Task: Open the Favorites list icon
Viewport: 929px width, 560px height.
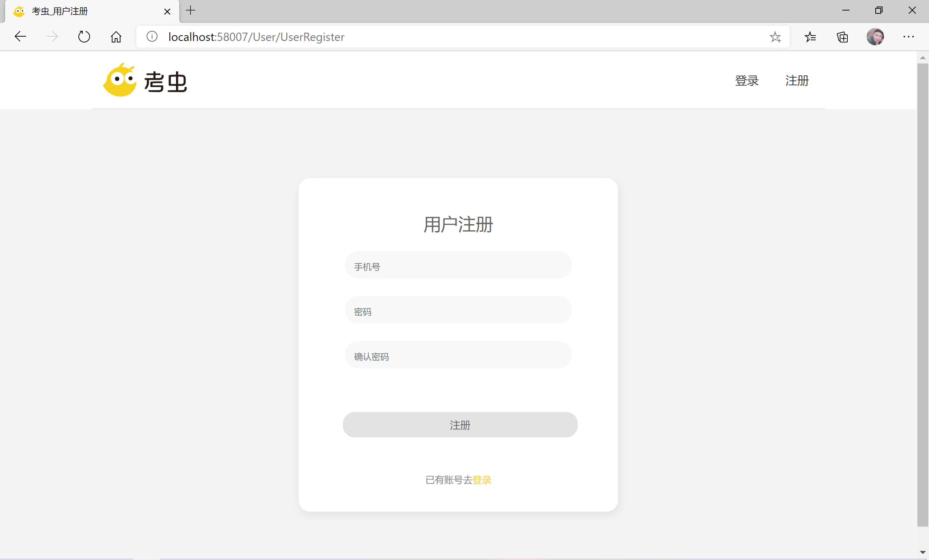Action: click(810, 37)
